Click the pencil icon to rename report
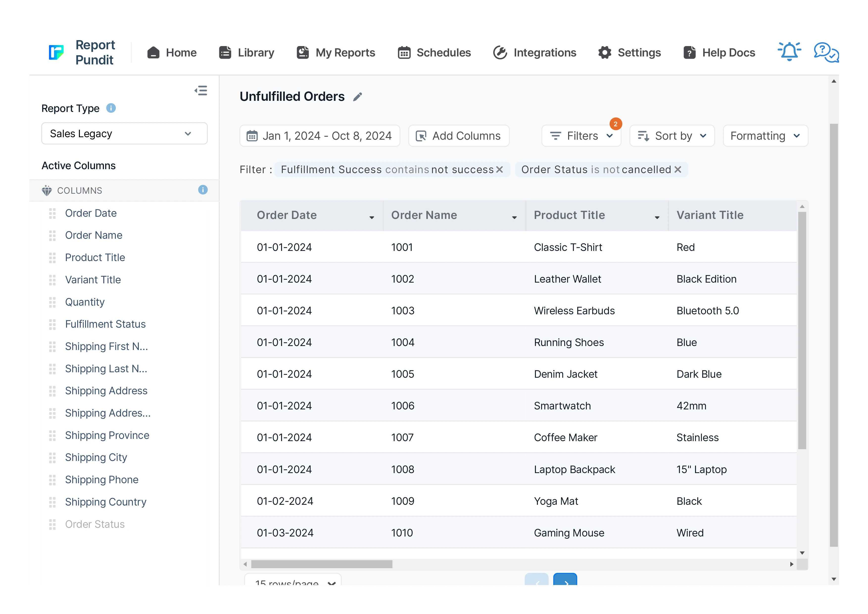The image size is (868, 614). [358, 97]
